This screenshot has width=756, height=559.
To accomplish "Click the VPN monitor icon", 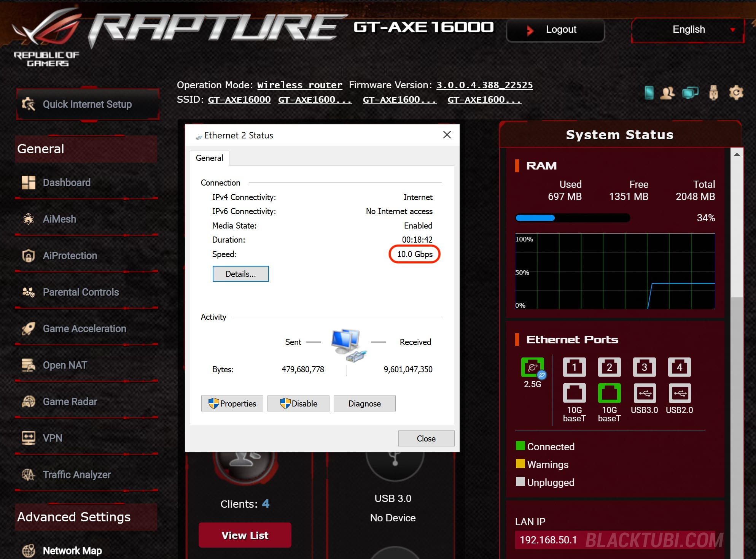I will tap(29, 438).
